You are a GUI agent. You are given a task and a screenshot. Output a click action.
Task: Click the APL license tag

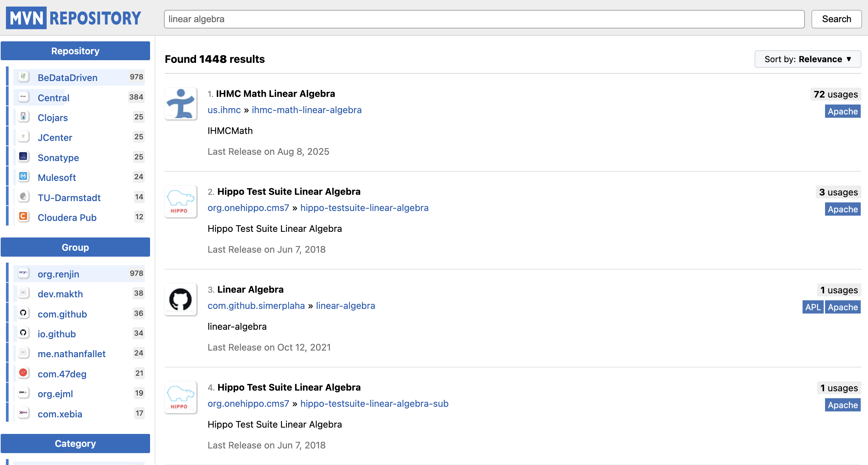tap(813, 307)
